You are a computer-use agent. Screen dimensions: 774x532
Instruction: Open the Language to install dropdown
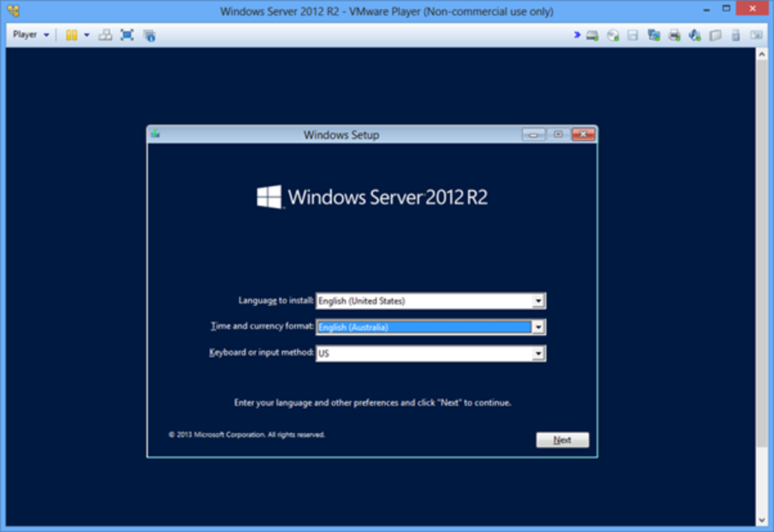point(539,300)
